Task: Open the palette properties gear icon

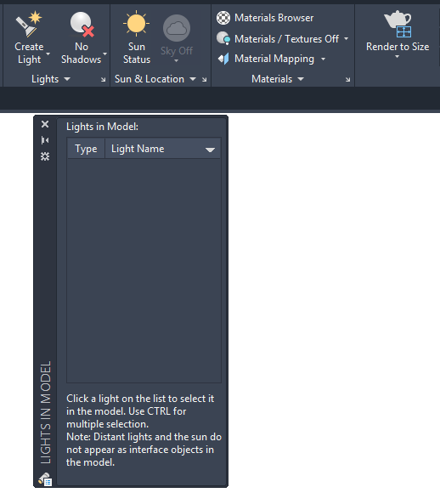Action: [45, 156]
